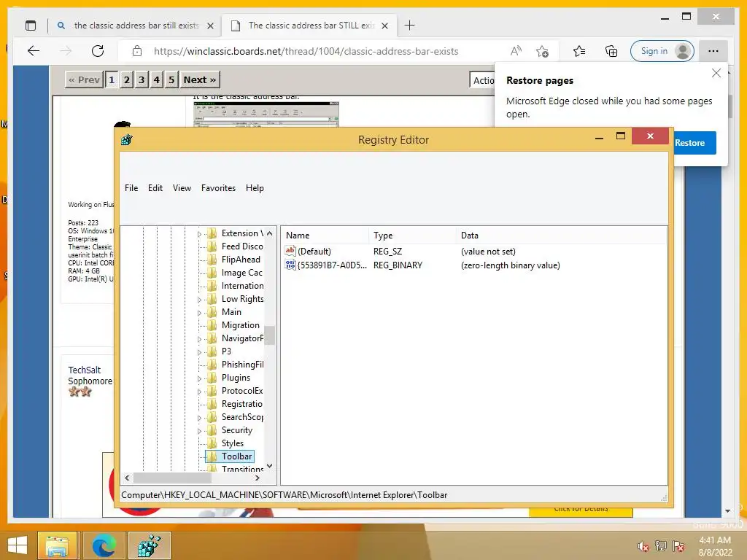Screen dimensions: 747x560
Task: Open a new tab in Edge
Action: click(x=409, y=26)
